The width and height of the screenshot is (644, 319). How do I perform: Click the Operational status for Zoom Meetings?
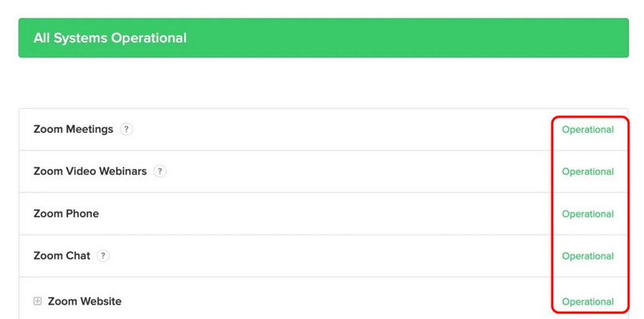pos(588,130)
